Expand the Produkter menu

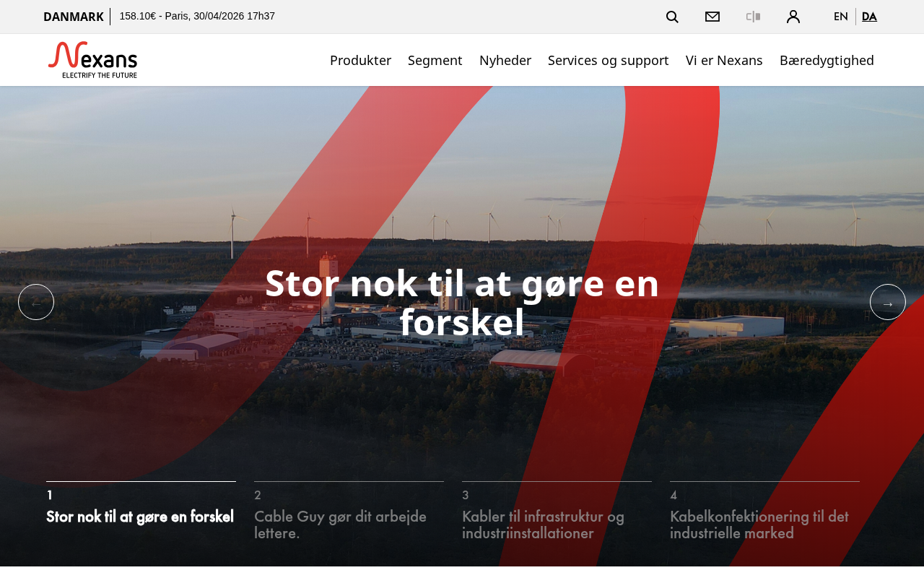pos(360,60)
